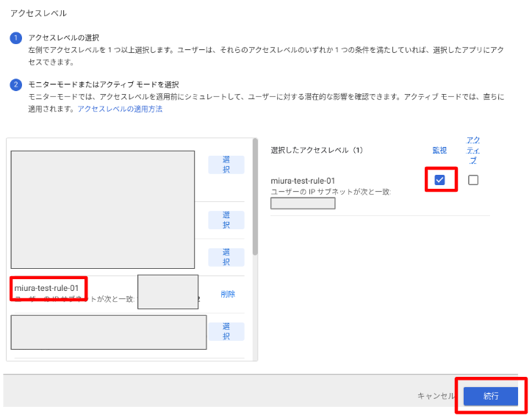Image resolution: width=532 pixels, height=418 pixels.
Task: Uncheck the 監視 checkbox for miura-test-rule-01
Action: coord(439,180)
